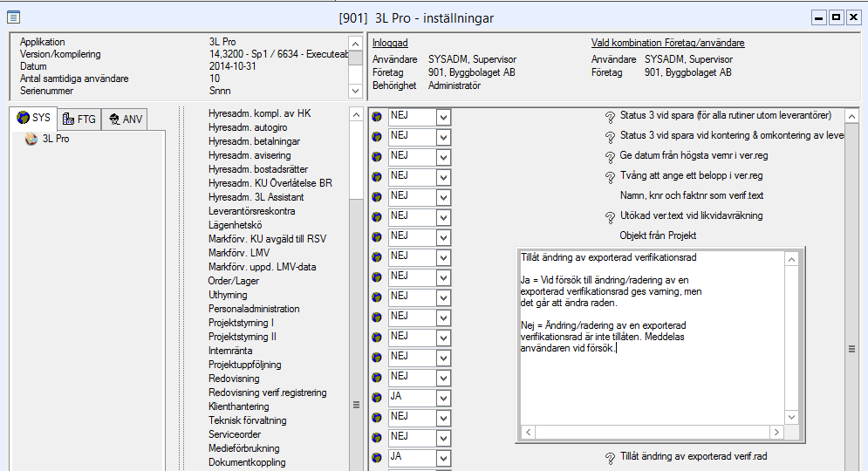Select Hyresadm. 3L Assistant in list

(x=256, y=197)
